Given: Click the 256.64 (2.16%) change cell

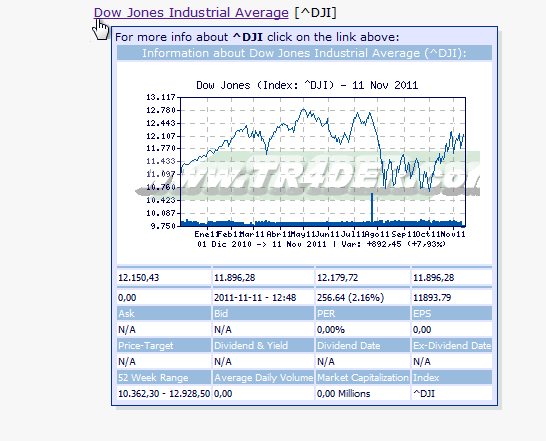Looking at the screenshot, I should coord(362,297).
